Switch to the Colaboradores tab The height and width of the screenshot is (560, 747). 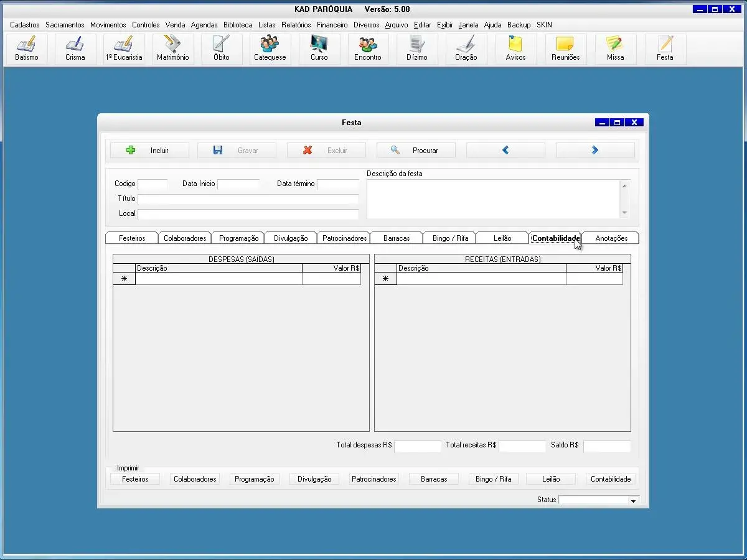point(185,238)
